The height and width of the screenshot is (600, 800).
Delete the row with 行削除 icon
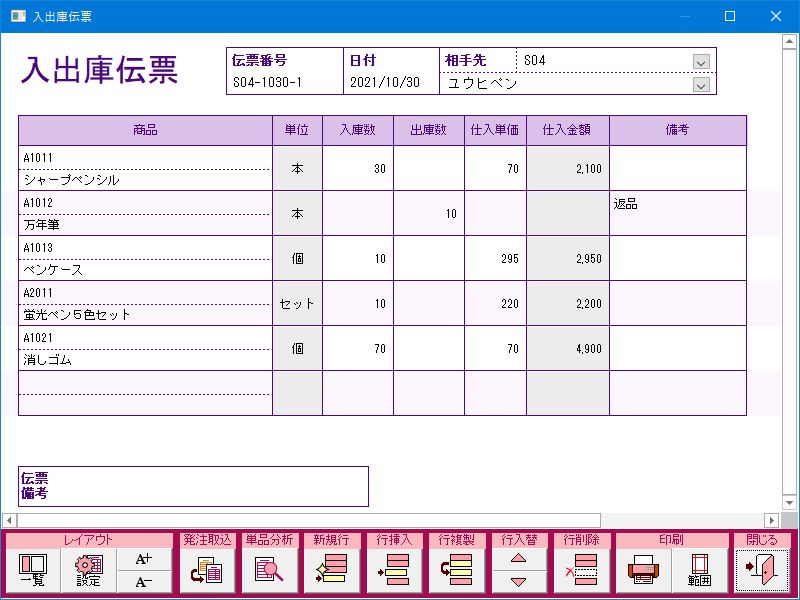[x=581, y=570]
